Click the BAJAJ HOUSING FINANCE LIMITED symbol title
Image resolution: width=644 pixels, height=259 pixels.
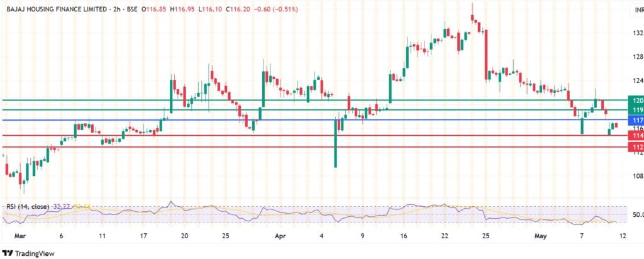[58, 9]
